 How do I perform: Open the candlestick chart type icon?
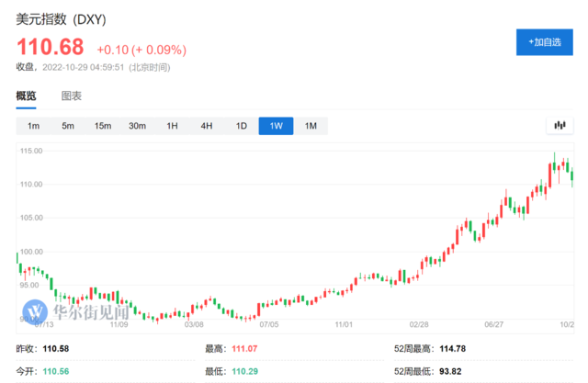point(559,125)
